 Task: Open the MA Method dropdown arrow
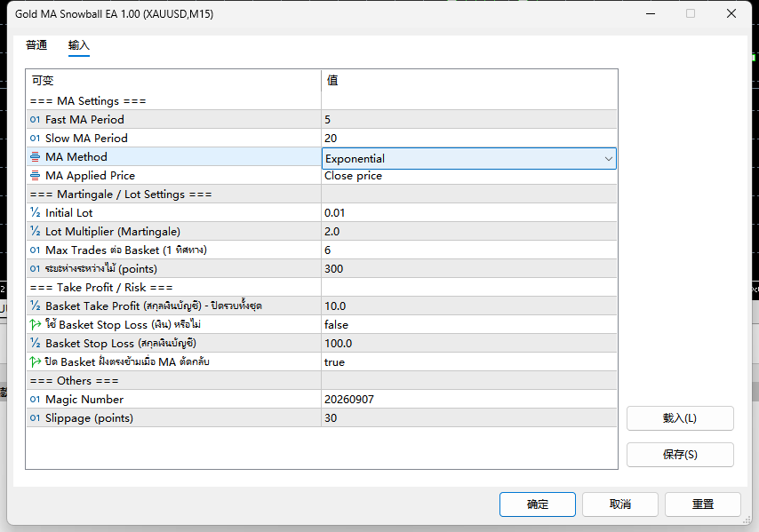[609, 159]
